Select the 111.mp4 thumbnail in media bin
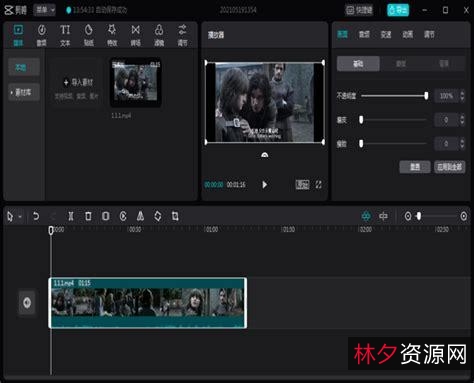 pos(136,82)
